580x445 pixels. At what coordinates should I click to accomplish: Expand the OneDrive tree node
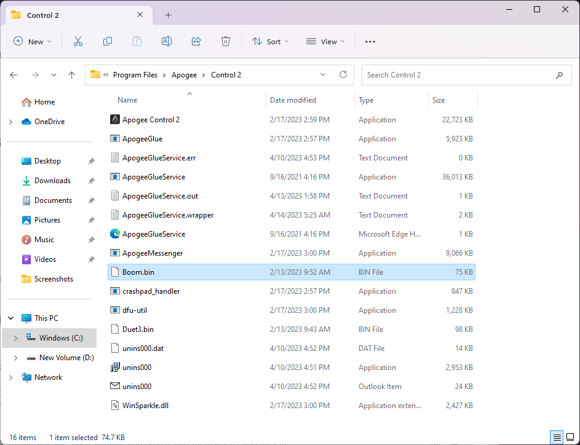pyautogui.click(x=11, y=122)
